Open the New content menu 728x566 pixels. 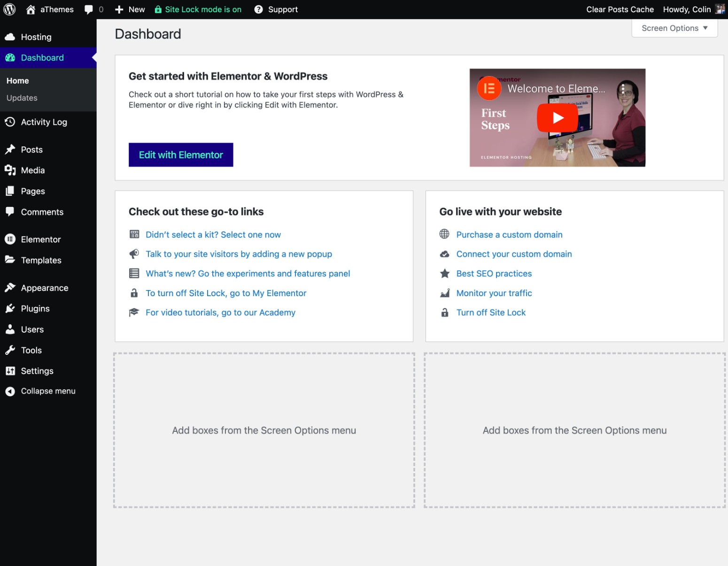coord(130,9)
